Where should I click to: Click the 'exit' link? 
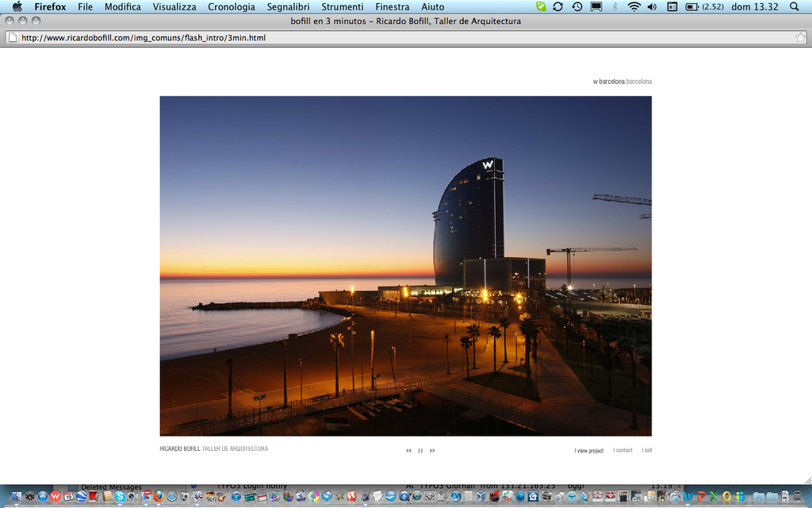[x=647, y=451]
